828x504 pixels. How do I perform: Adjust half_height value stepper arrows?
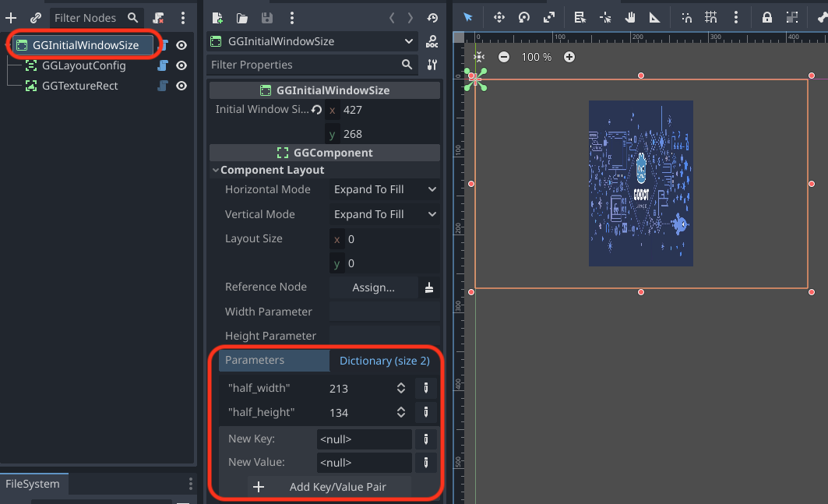click(401, 413)
